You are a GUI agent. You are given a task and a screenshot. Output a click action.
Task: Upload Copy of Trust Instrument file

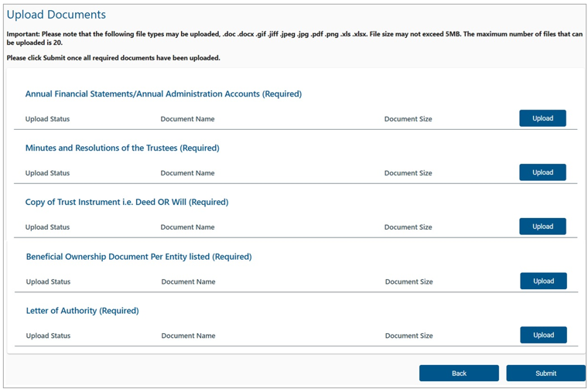[x=542, y=226]
